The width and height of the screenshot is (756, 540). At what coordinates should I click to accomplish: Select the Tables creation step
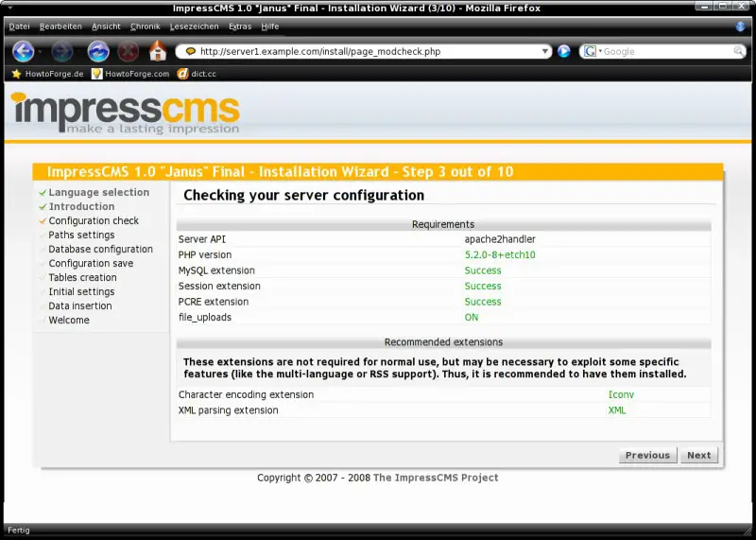click(x=82, y=277)
